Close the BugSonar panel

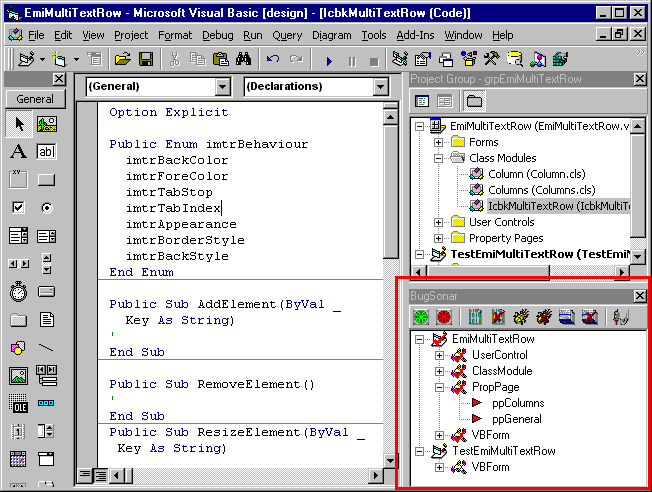pyautogui.click(x=640, y=296)
